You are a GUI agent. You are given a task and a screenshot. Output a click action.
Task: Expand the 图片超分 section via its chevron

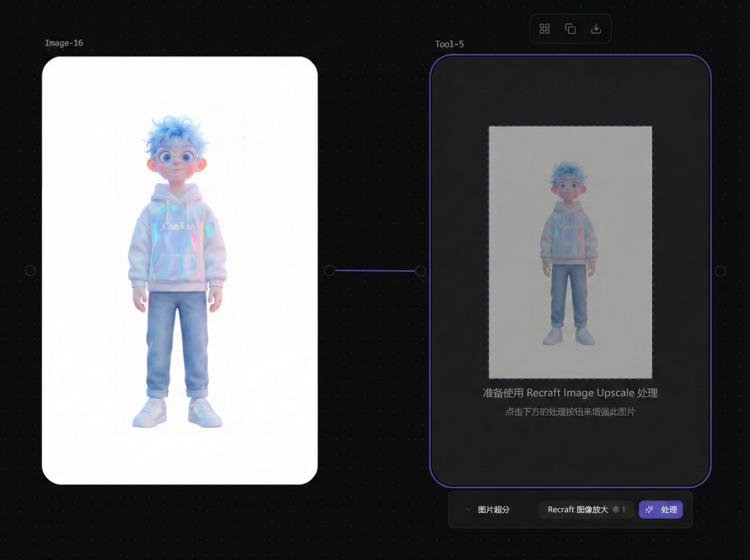coord(469,509)
